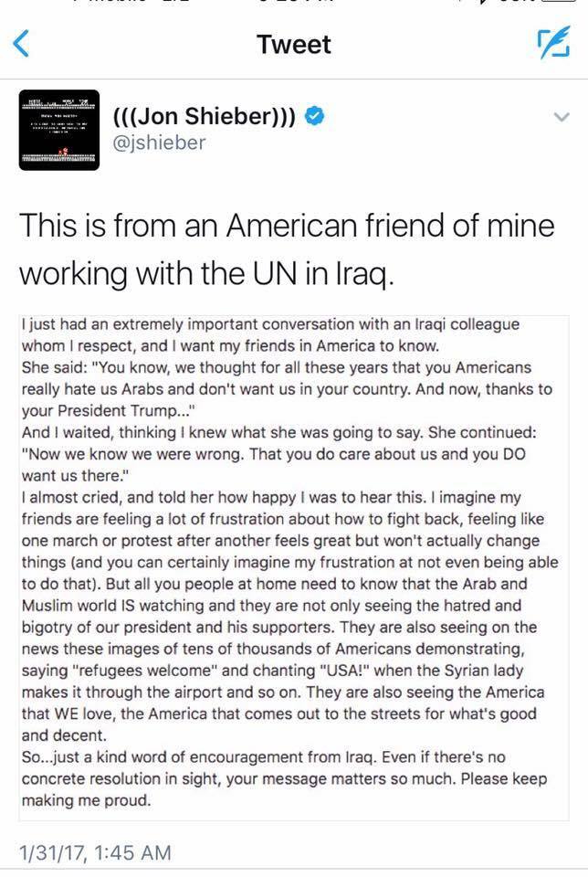Viewport: 588px width, 877px height.
Task: Open the (((Jon Shieber))) display name
Action: tap(202, 118)
